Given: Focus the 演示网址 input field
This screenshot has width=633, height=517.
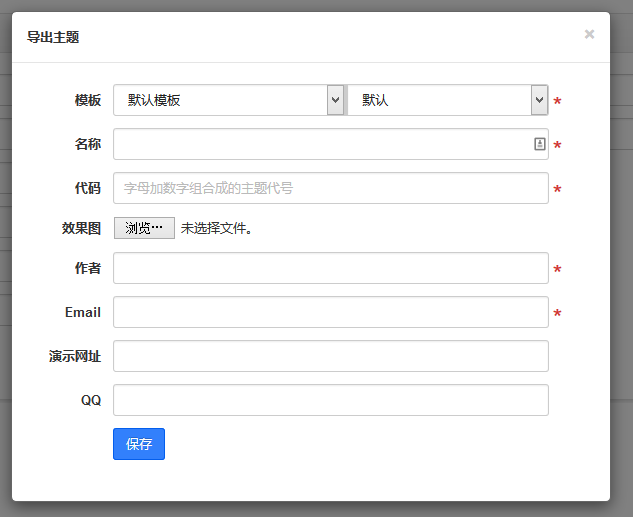Looking at the screenshot, I should point(330,356).
